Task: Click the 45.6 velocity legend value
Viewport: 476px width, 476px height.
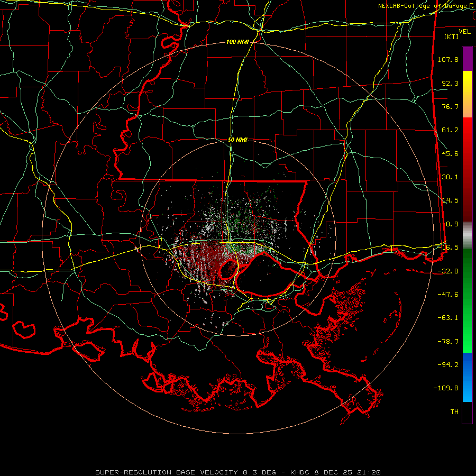Action: click(450, 153)
